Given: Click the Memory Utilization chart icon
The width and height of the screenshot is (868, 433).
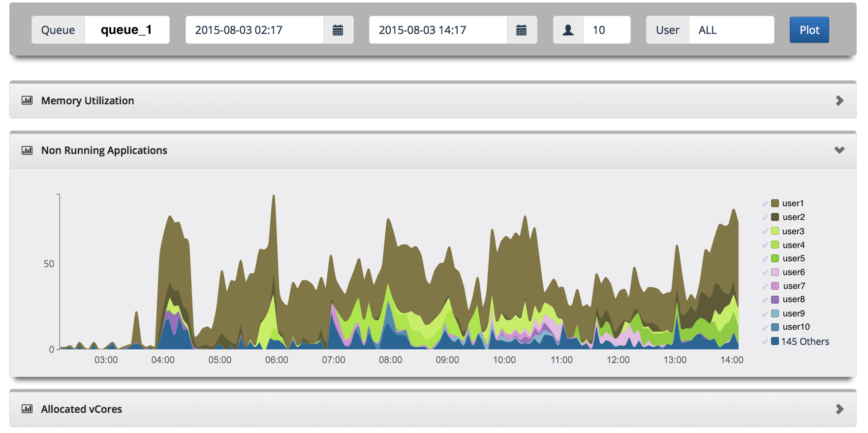Looking at the screenshot, I should pyautogui.click(x=27, y=100).
